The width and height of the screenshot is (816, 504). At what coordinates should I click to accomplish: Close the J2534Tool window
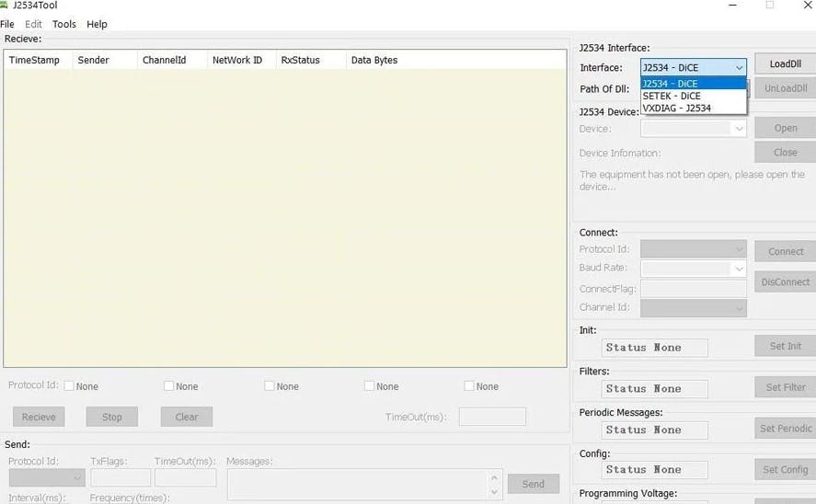(x=807, y=6)
